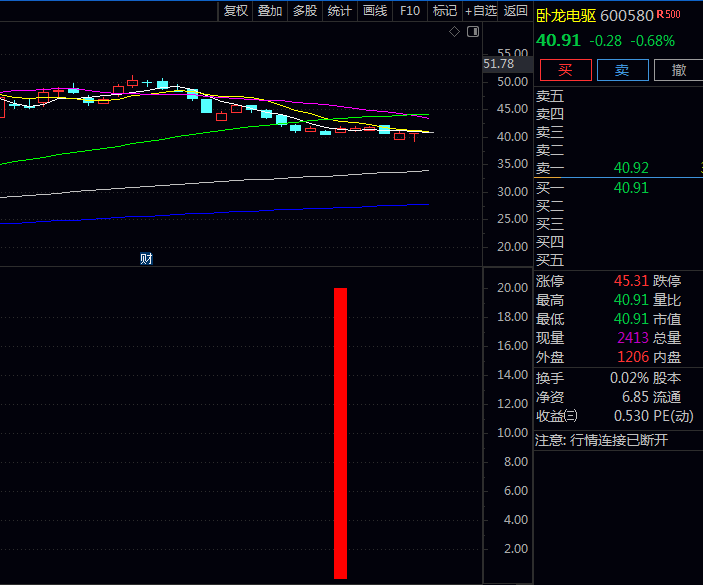This screenshot has width=703, height=585.
Task: Click the 20.00 volume axis label
Action: (512, 288)
